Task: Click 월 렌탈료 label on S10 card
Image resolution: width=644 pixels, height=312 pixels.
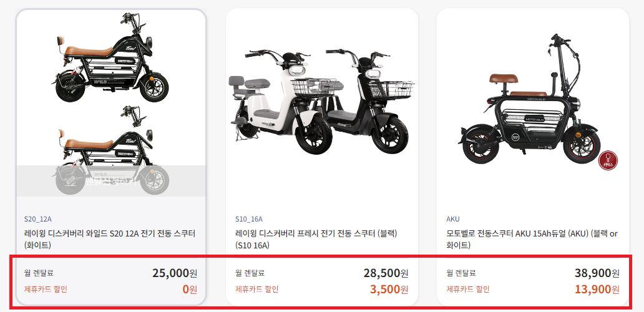Action: [x=250, y=273]
